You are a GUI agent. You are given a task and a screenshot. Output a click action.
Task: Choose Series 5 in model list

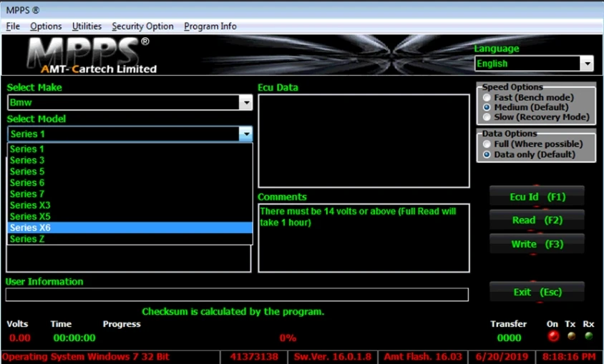tap(130, 171)
